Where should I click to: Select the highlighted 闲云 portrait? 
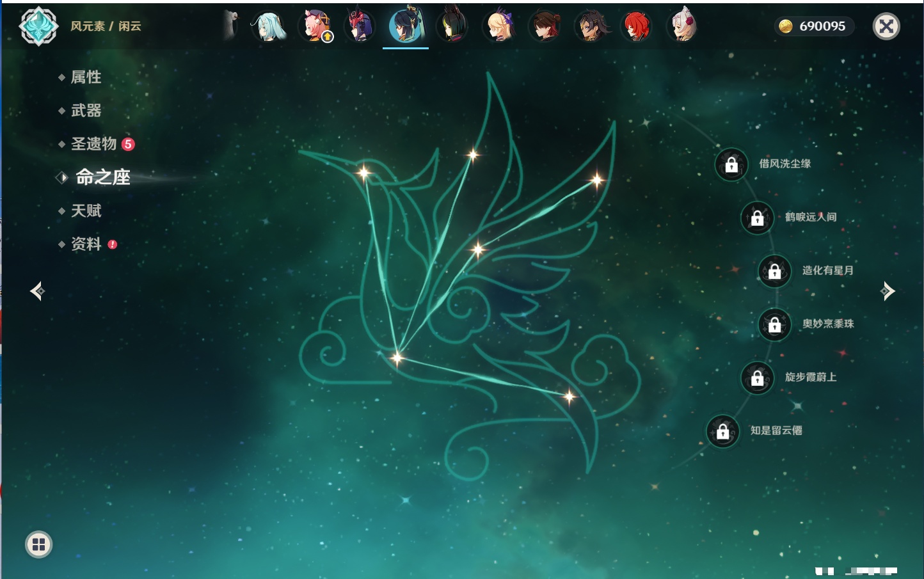[x=406, y=26]
